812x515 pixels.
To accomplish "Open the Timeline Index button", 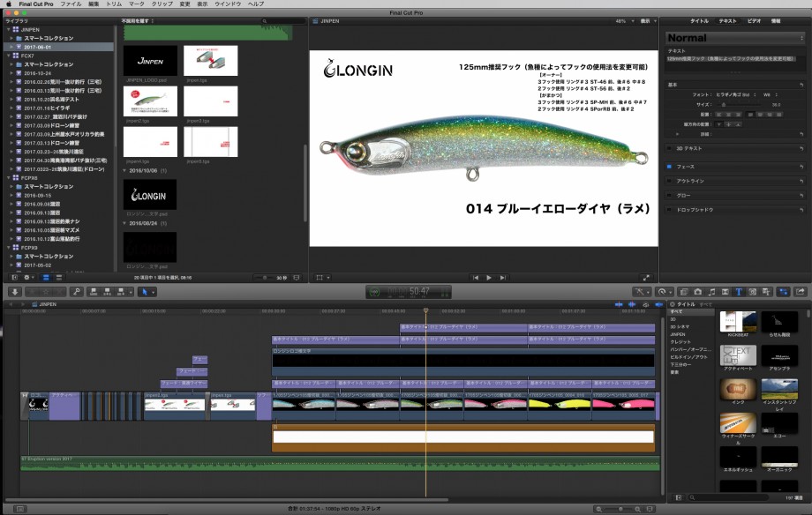I will [x=20, y=509].
